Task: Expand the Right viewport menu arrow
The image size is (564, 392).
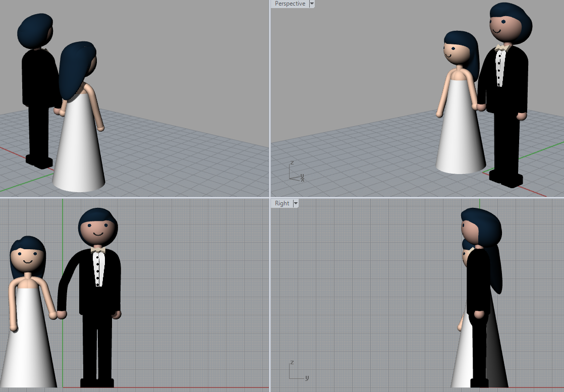Action: click(296, 203)
